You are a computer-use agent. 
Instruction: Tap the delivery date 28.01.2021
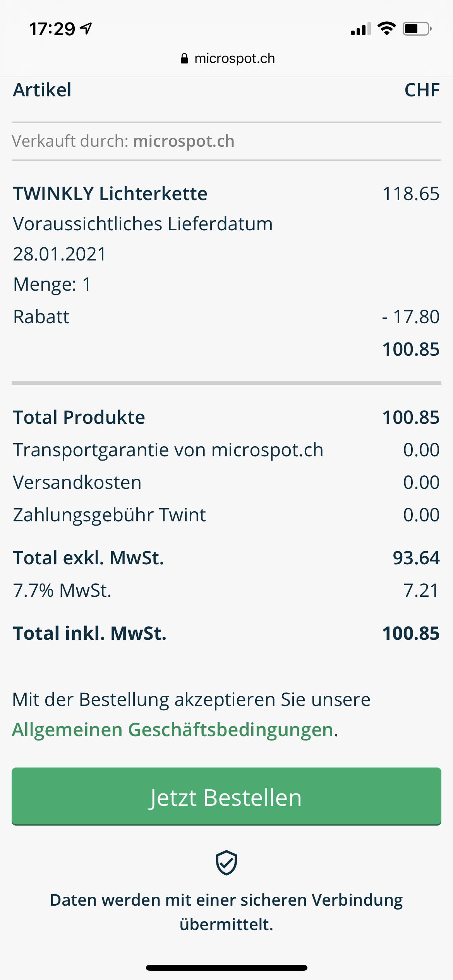tap(60, 254)
